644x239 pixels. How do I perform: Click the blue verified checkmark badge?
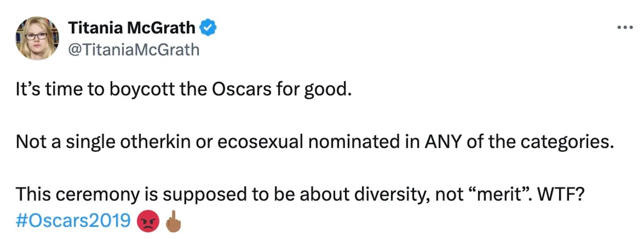(208, 28)
